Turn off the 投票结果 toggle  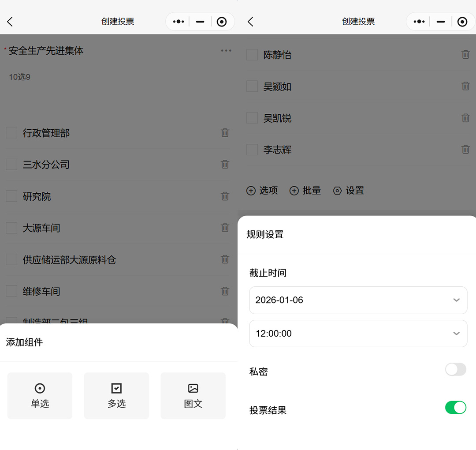(x=455, y=408)
